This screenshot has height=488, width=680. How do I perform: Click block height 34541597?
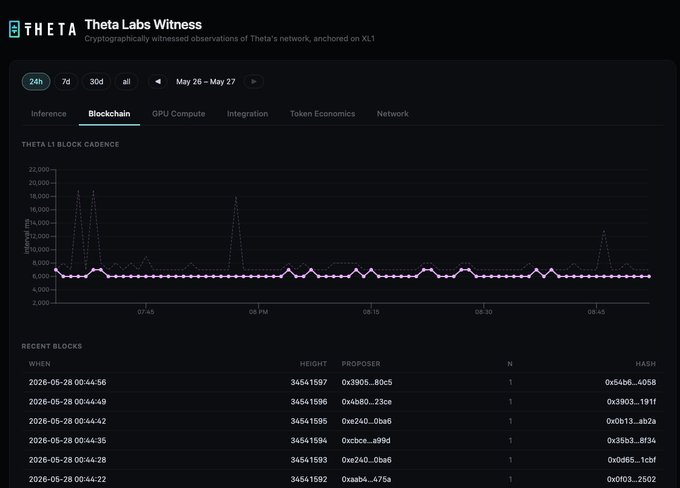[x=309, y=382]
